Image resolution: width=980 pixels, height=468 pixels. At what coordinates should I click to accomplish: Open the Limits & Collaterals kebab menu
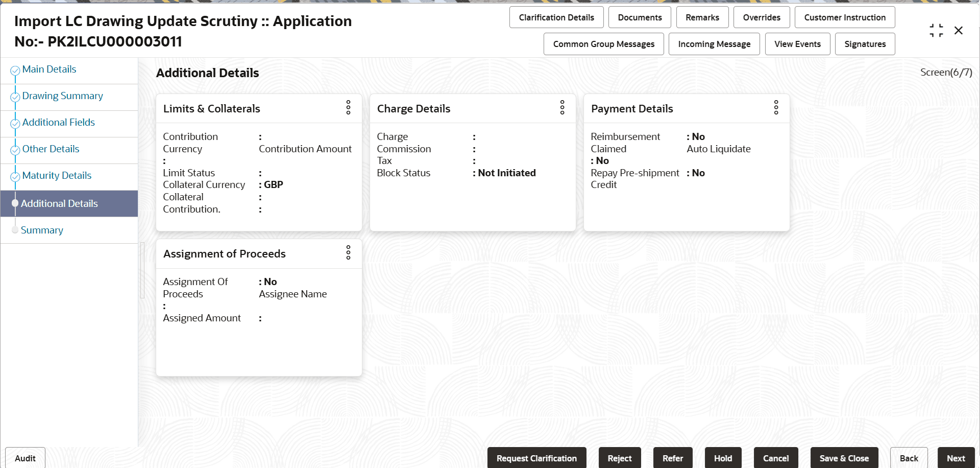[x=348, y=107]
